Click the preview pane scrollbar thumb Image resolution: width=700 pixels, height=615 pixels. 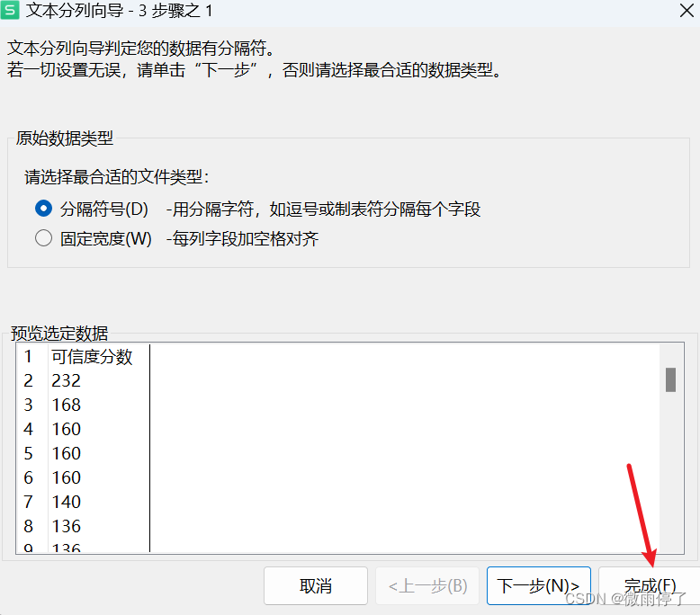click(670, 379)
